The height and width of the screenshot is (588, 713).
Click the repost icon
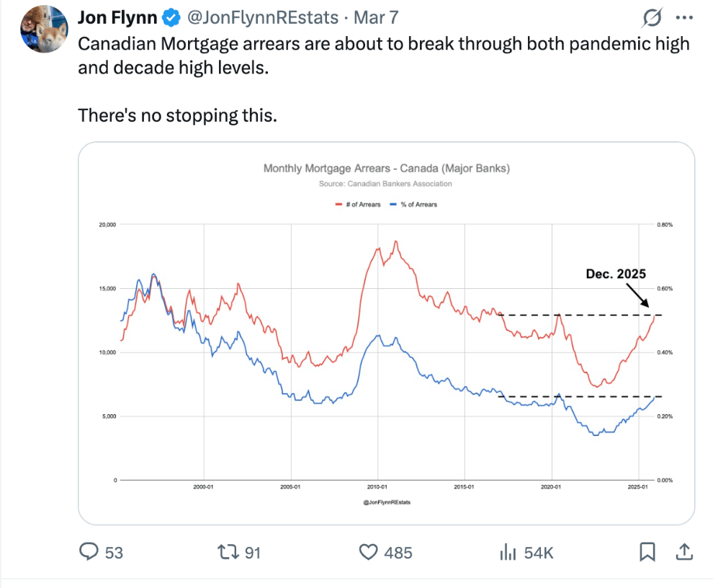[228, 552]
